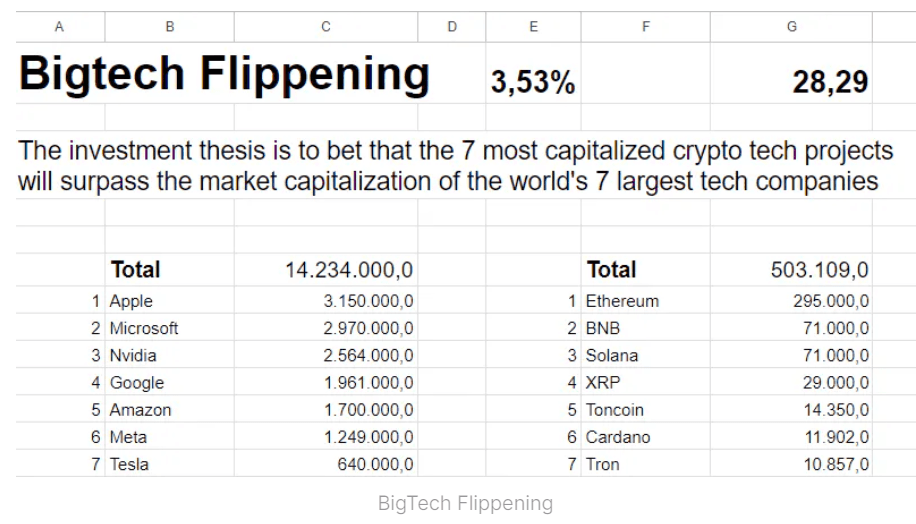Select column C header
The image size is (916, 524).
coord(325,27)
